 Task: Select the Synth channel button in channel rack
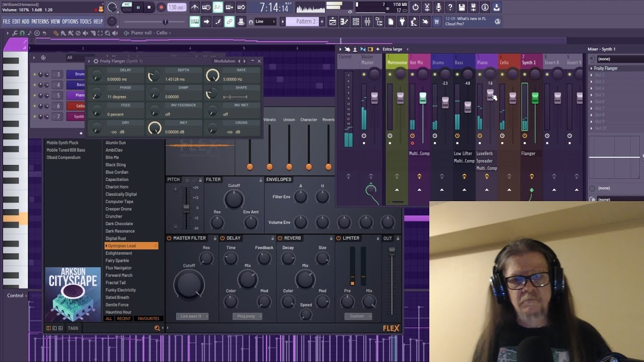(75, 117)
